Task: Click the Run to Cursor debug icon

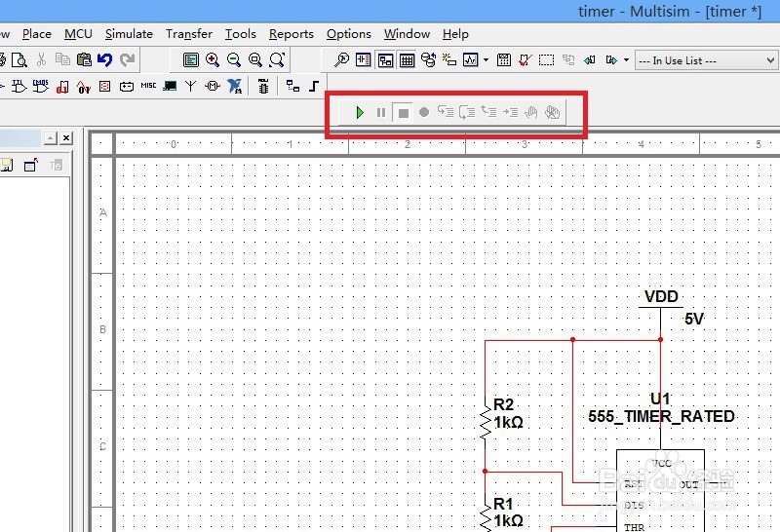Action: pyautogui.click(x=510, y=112)
